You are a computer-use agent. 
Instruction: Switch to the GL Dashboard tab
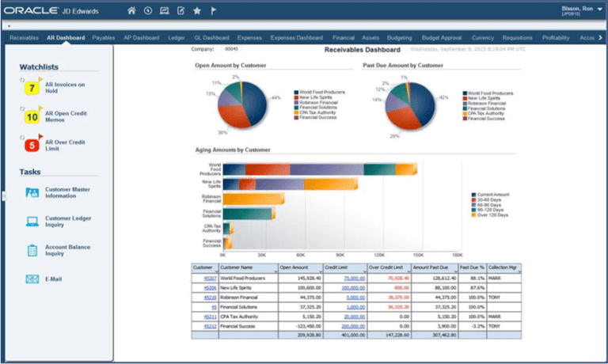[x=211, y=37]
